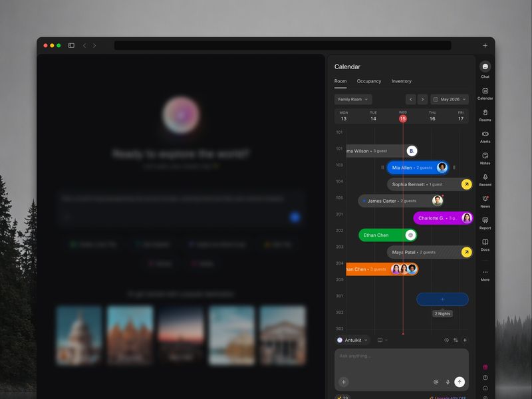Switch to the Occupancy tab
The image size is (532, 399).
(x=369, y=81)
